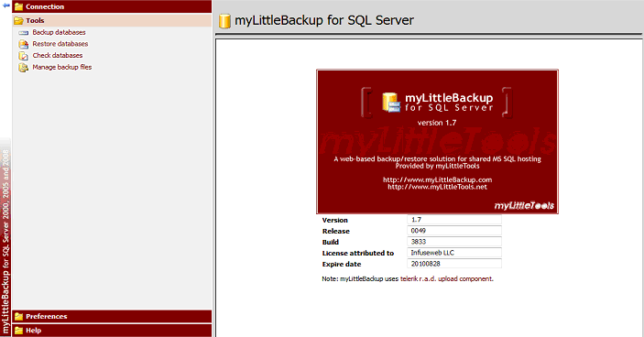The width and height of the screenshot is (644, 337).
Task: Open the telerik r.a.d. upload component link
Action: (446, 278)
